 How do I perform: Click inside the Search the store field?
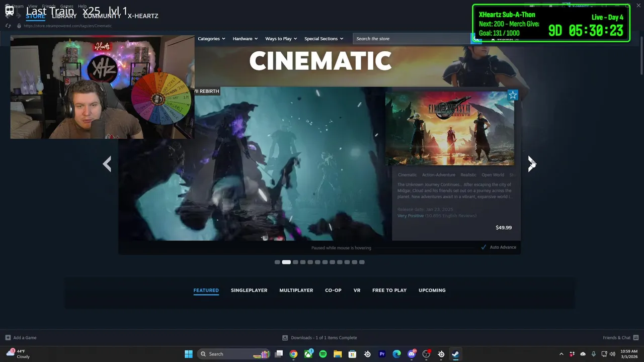[412, 39]
